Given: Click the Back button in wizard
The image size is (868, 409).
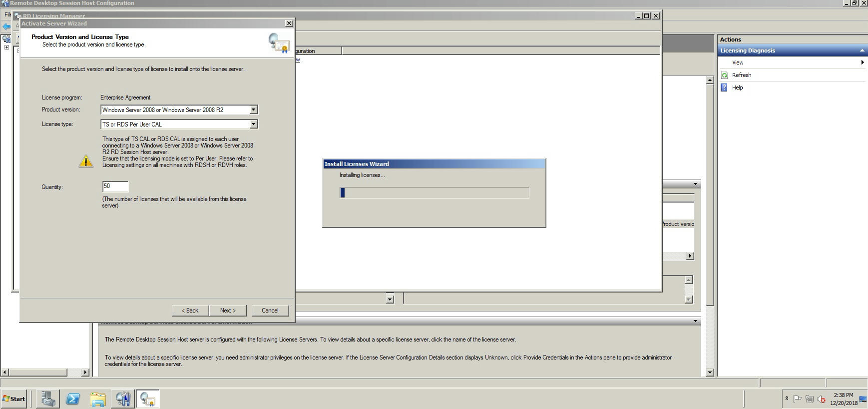Looking at the screenshot, I should click(x=190, y=310).
